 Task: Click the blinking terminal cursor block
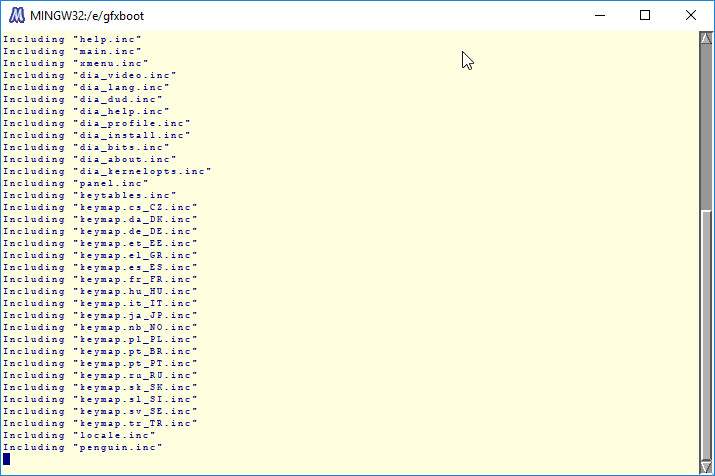(6, 459)
